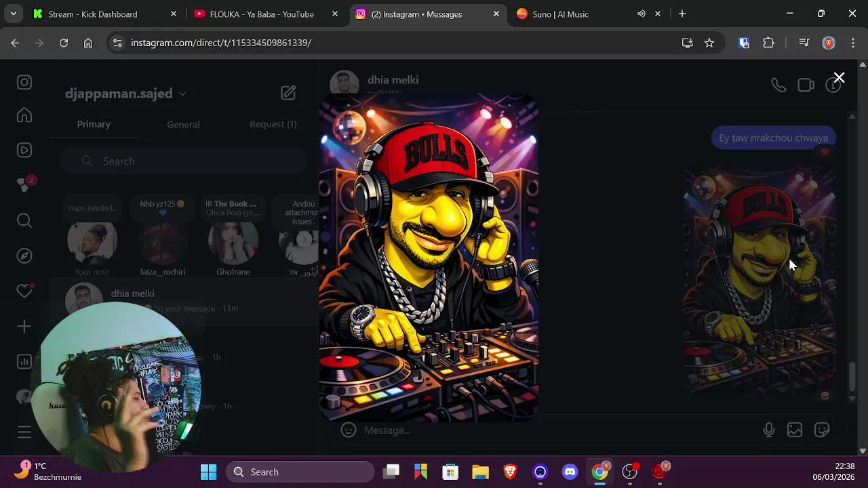Open the weather widget showing 1°C
This screenshot has height=488, width=868.
[47, 471]
